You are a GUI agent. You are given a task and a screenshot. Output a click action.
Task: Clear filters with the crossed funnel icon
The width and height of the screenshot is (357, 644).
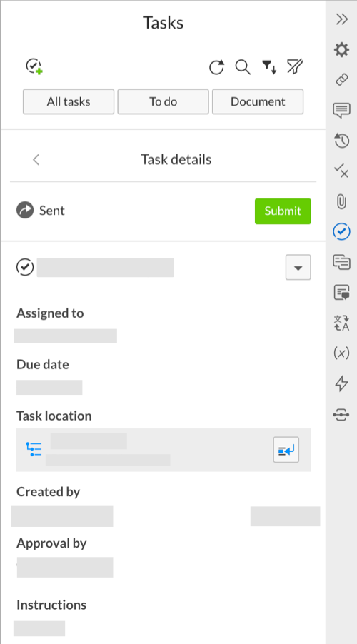[x=295, y=67]
